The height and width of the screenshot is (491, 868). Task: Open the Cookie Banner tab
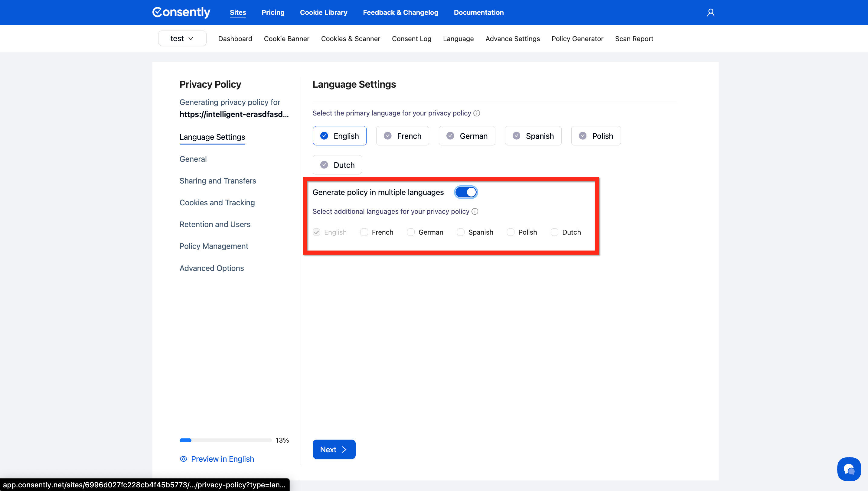286,39
